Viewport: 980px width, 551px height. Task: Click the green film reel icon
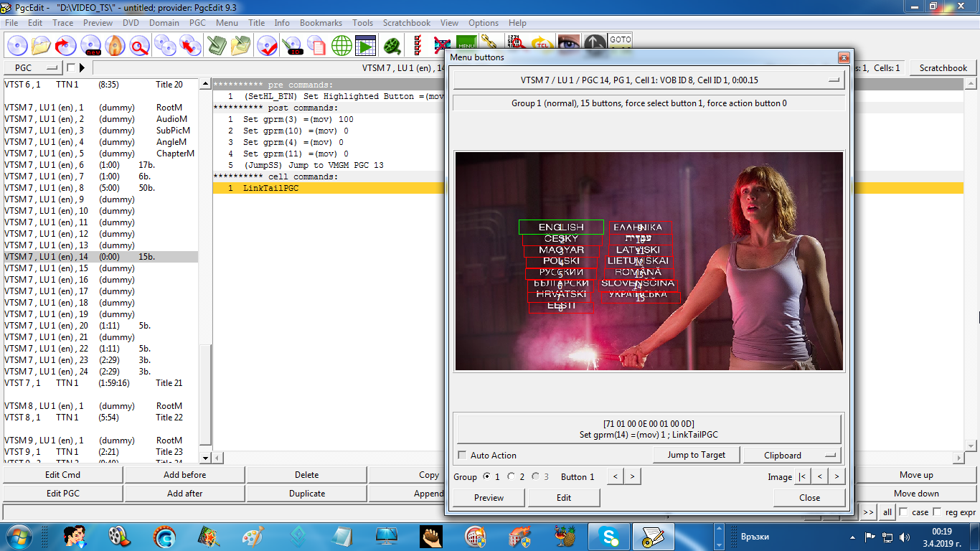(x=392, y=46)
